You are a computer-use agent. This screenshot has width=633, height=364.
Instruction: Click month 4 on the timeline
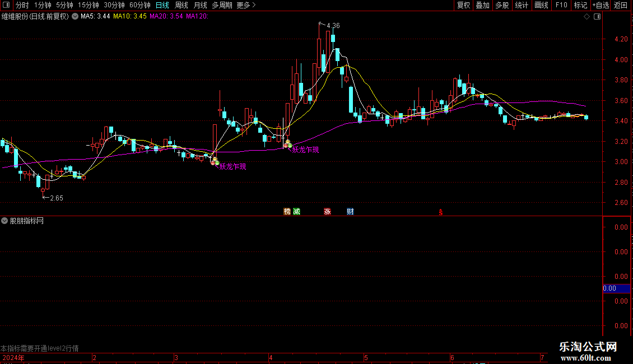pos(271,357)
